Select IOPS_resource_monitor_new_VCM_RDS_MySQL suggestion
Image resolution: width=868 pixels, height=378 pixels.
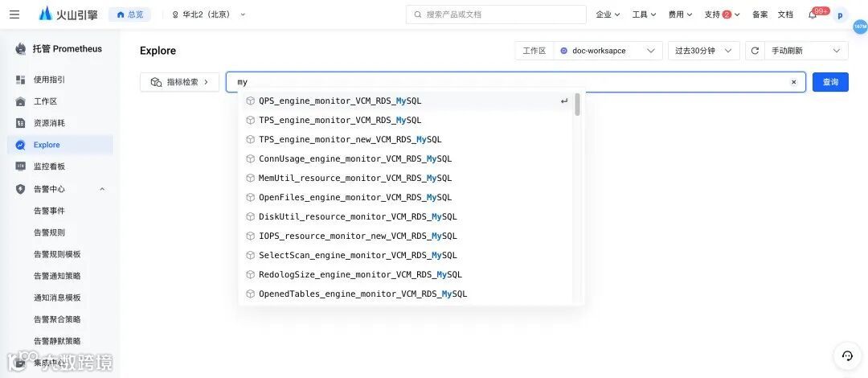407,236
